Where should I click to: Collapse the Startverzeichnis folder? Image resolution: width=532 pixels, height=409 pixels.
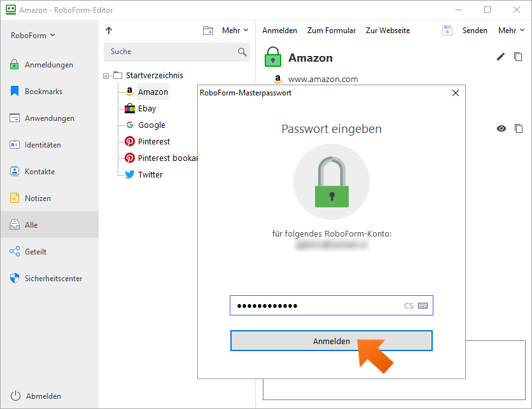(x=106, y=76)
